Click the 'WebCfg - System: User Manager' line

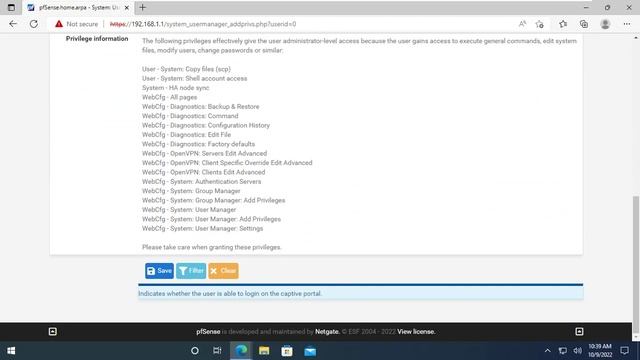tap(189, 210)
